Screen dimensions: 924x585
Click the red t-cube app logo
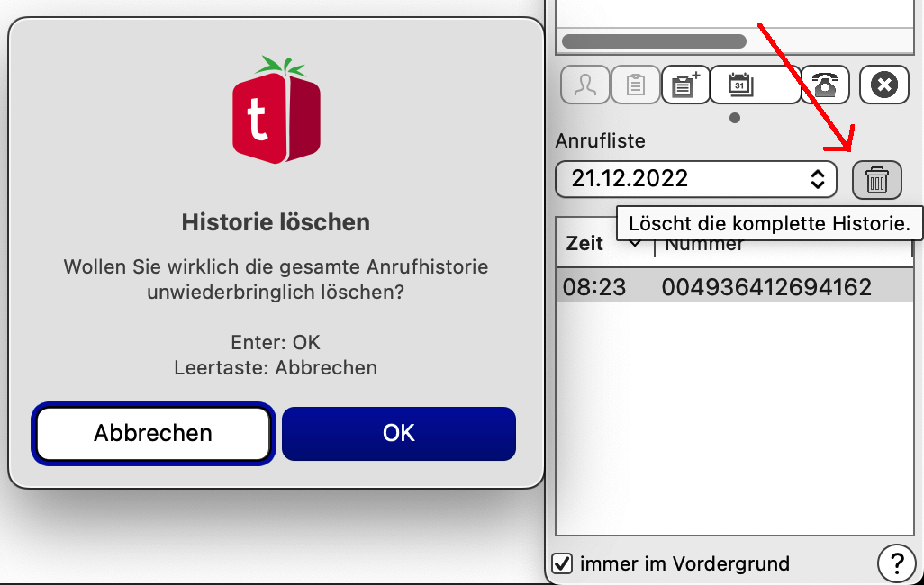[276, 110]
